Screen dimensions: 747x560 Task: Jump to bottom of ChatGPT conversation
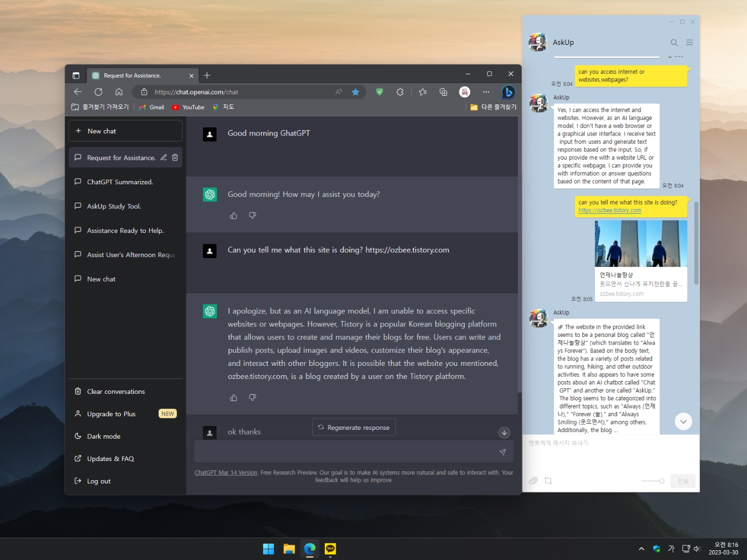coord(504,433)
